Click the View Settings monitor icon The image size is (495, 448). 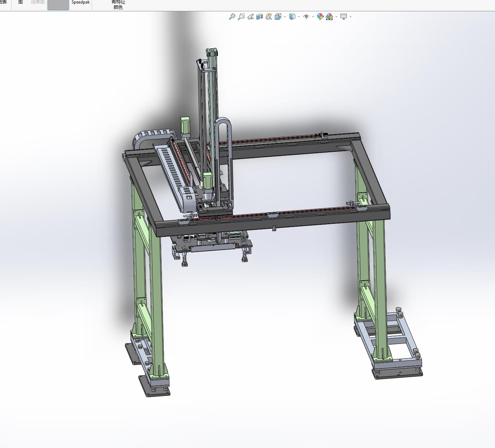[x=344, y=17]
